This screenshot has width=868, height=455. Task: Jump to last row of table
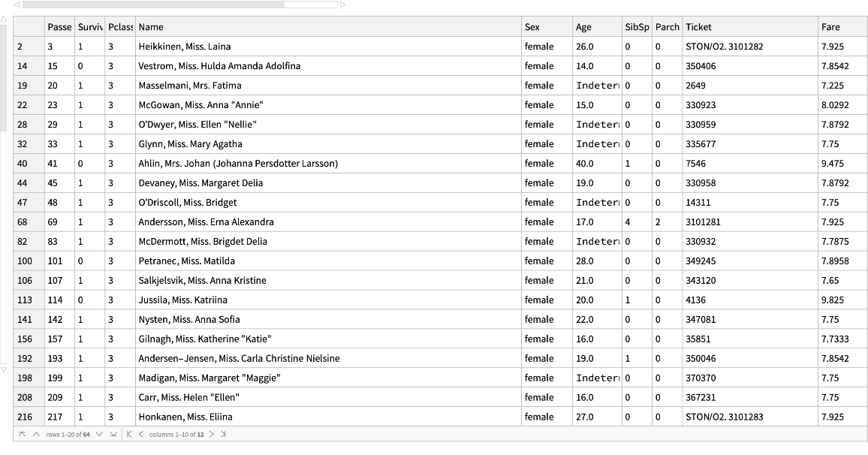[113, 435]
